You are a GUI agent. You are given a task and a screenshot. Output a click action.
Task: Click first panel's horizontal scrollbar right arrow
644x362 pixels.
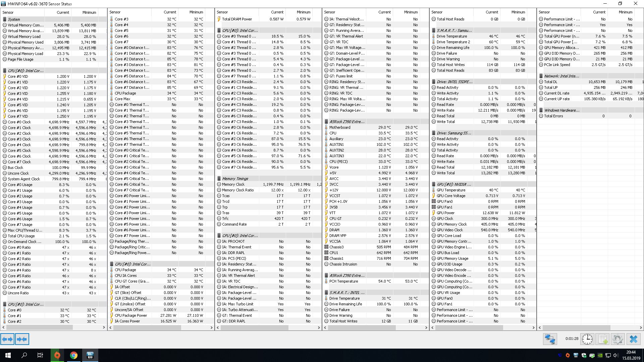tap(104, 327)
